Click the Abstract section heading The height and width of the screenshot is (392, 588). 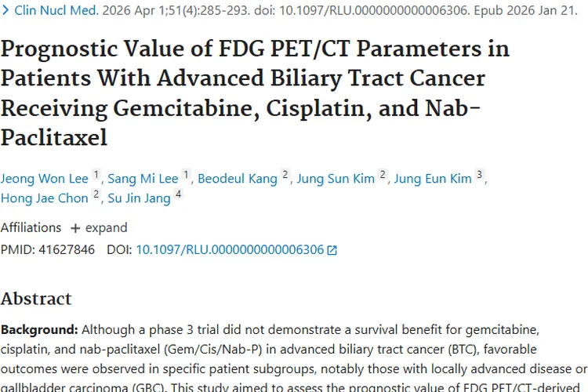[x=36, y=299]
